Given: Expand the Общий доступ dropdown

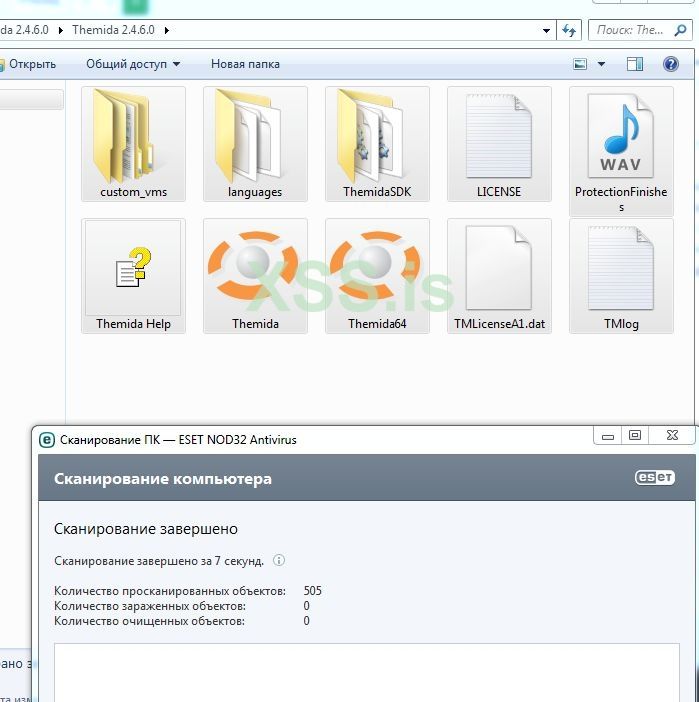Looking at the screenshot, I should (x=176, y=64).
